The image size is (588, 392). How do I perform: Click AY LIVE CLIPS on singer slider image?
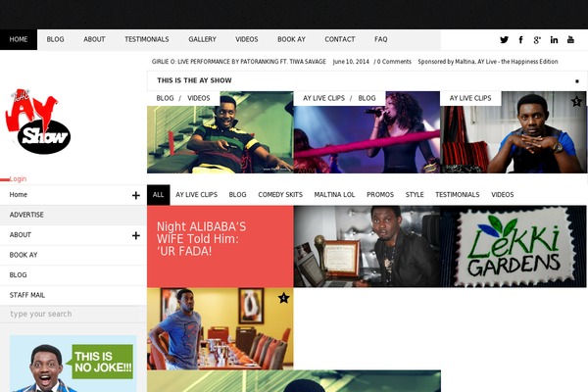coord(323,98)
